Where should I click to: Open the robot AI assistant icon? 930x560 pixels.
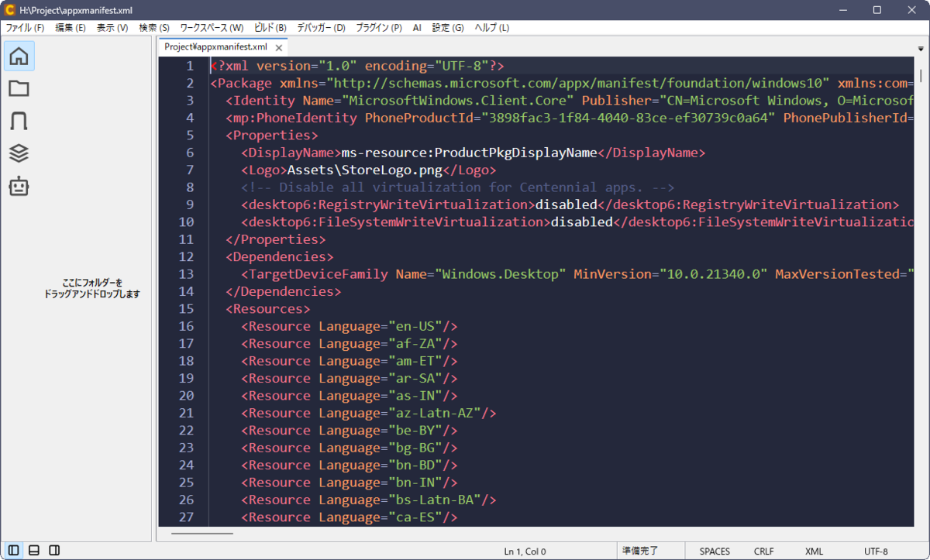click(19, 186)
